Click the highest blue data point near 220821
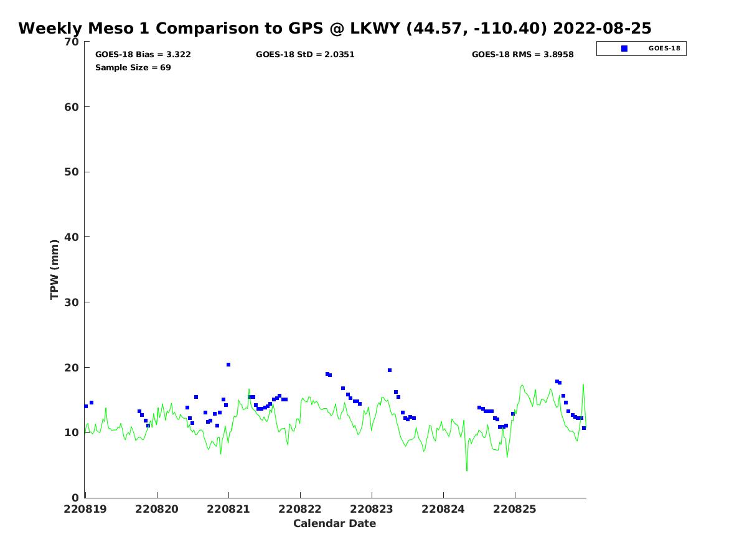The height and width of the screenshot is (560, 747). 228,365
